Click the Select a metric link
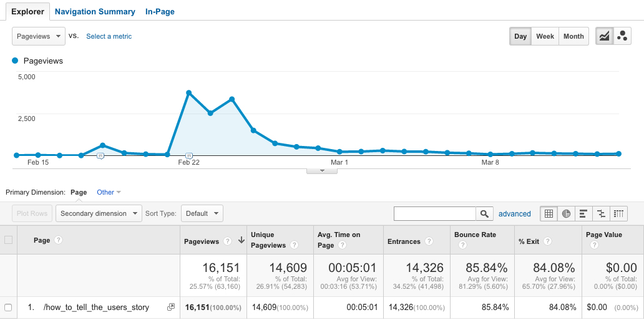The image size is (644, 320). tap(109, 36)
